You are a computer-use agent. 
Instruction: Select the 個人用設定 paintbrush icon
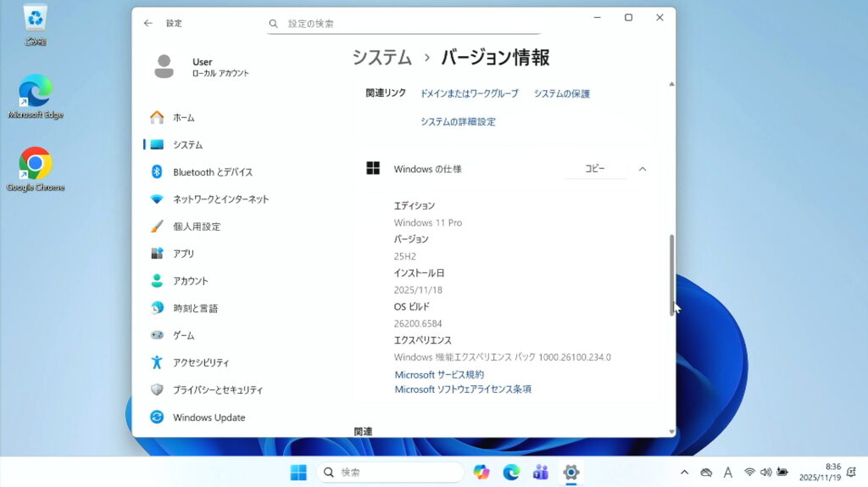[x=157, y=227]
